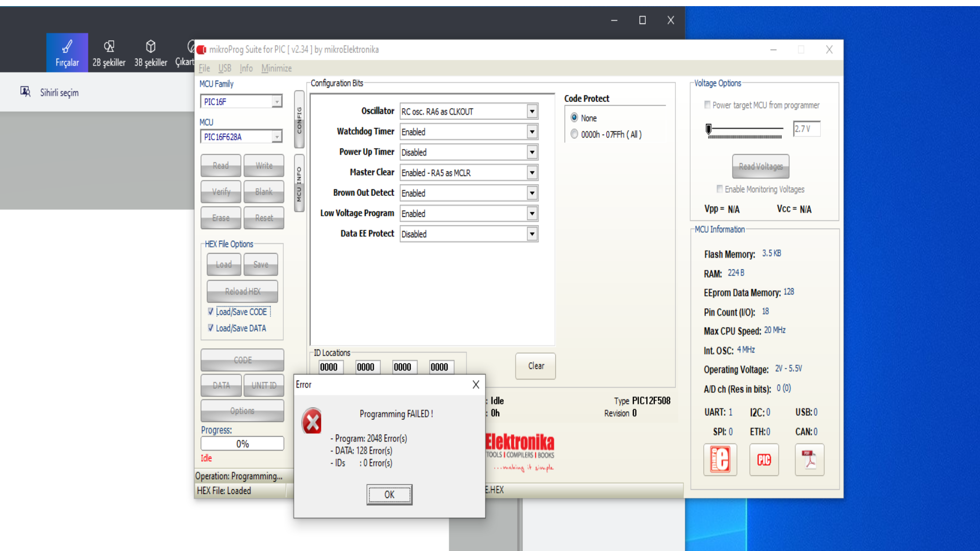This screenshot has width=980, height=551.
Task: Click the 2.7 V voltage input field
Action: (806, 129)
